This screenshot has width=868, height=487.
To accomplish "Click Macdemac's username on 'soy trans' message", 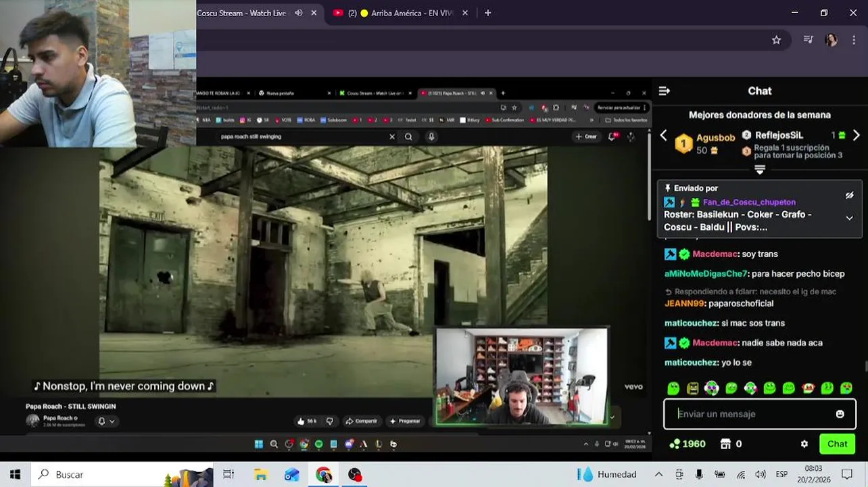I will [x=715, y=254].
